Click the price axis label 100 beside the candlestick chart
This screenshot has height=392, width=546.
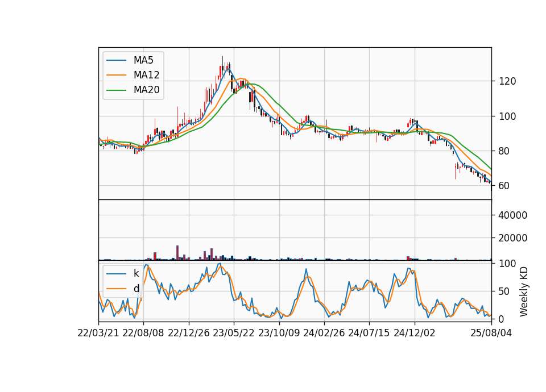pyautogui.click(x=507, y=116)
